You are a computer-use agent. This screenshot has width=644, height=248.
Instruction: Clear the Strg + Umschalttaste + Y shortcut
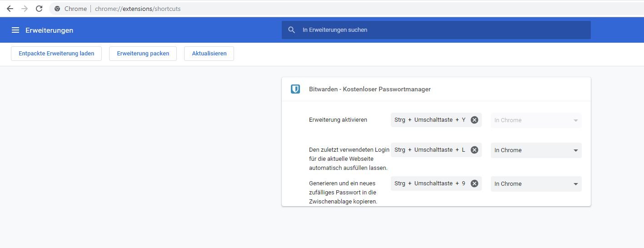click(x=474, y=120)
